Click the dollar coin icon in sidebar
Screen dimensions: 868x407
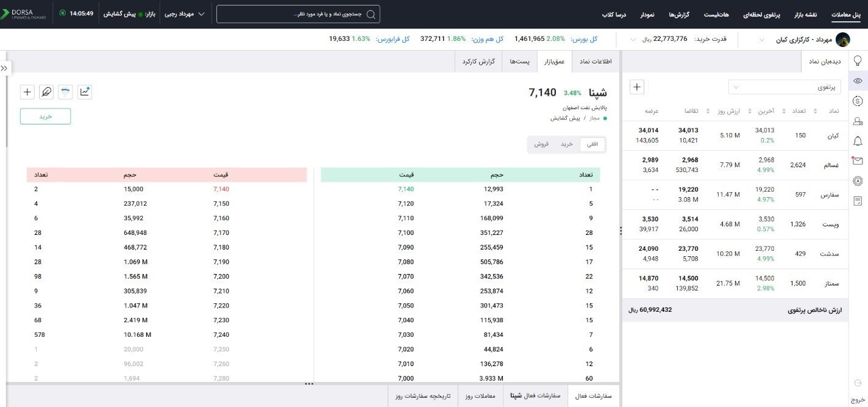tap(858, 101)
